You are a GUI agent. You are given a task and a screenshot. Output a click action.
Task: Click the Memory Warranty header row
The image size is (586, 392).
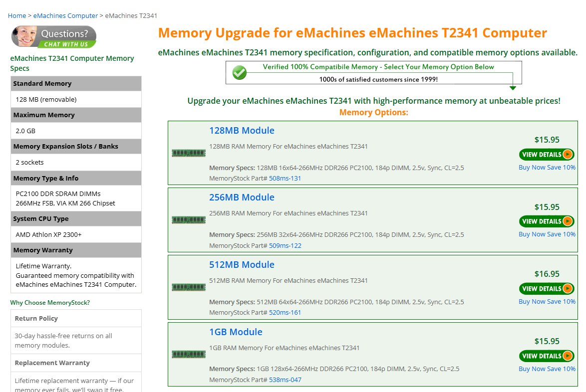coord(76,250)
